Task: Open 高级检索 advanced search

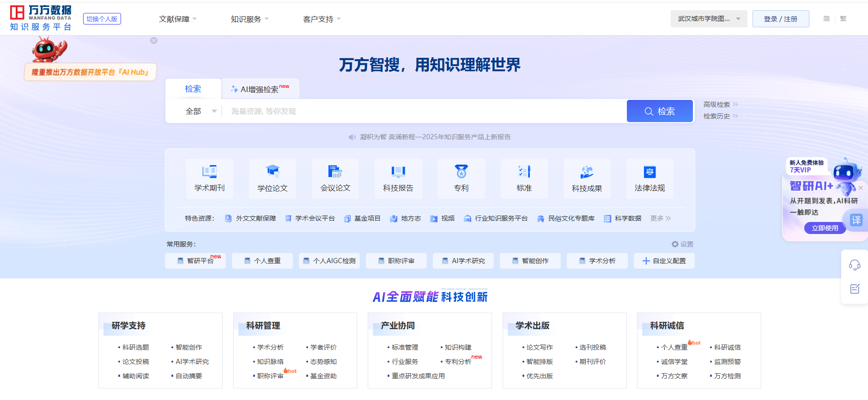Action: (721, 105)
